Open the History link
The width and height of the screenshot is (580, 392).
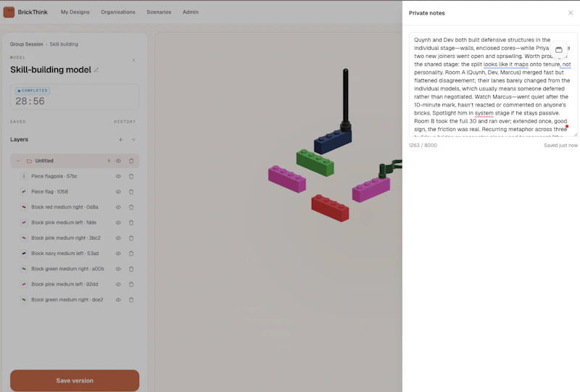click(125, 122)
